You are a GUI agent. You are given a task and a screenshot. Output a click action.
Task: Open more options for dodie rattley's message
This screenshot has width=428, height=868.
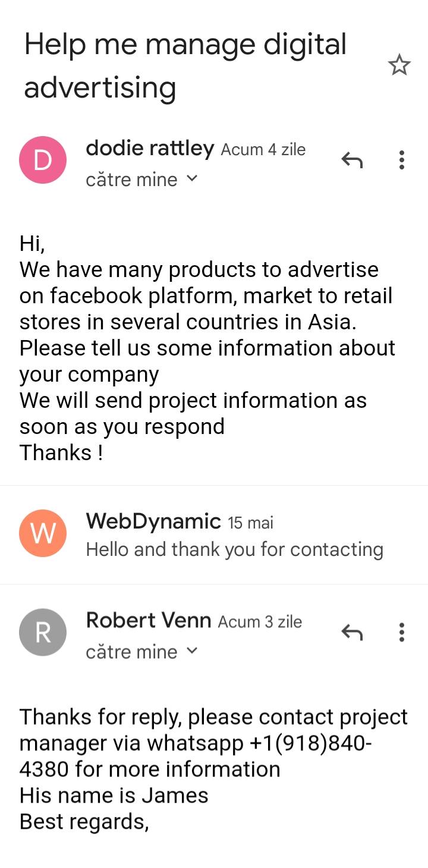pyautogui.click(x=402, y=159)
